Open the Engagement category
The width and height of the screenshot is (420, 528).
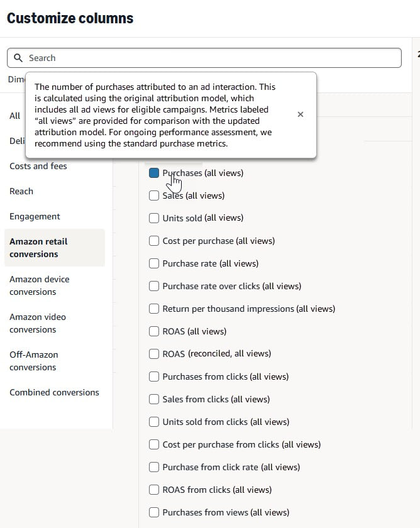(35, 216)
